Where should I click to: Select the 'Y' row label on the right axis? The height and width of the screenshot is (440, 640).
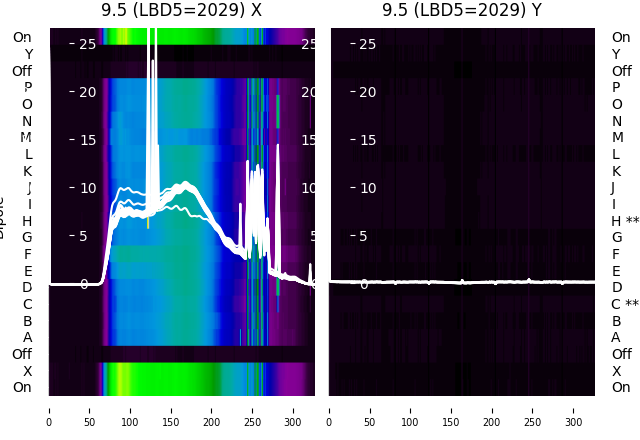(616, 54)
